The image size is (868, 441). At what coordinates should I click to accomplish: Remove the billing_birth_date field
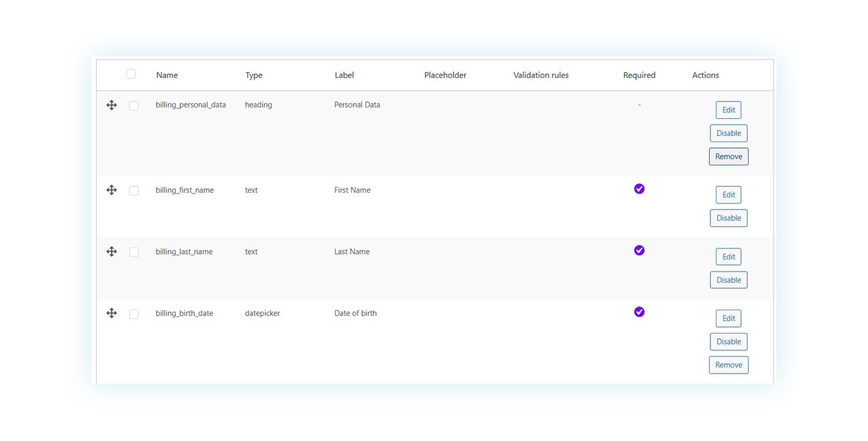(728, 365)
